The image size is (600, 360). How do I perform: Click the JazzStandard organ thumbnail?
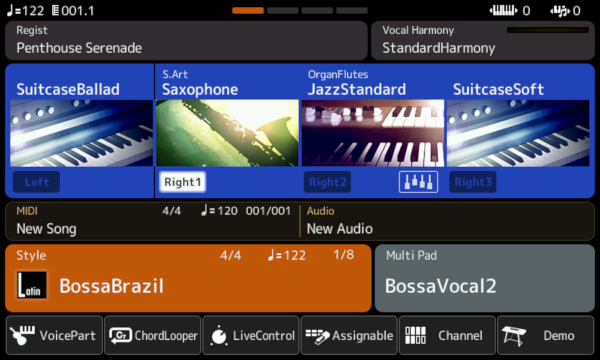(373, 133)
